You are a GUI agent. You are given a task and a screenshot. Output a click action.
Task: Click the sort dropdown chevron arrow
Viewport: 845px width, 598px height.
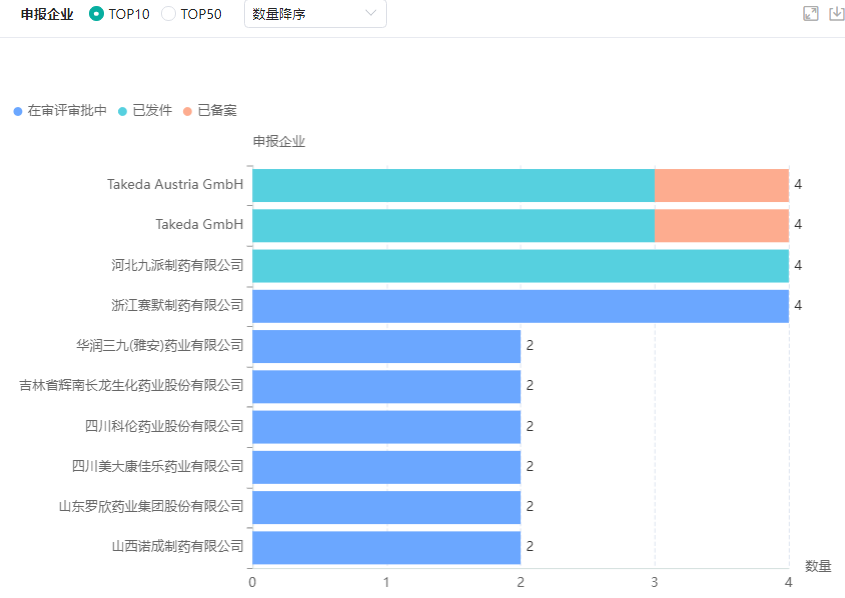tap(371, 13)
